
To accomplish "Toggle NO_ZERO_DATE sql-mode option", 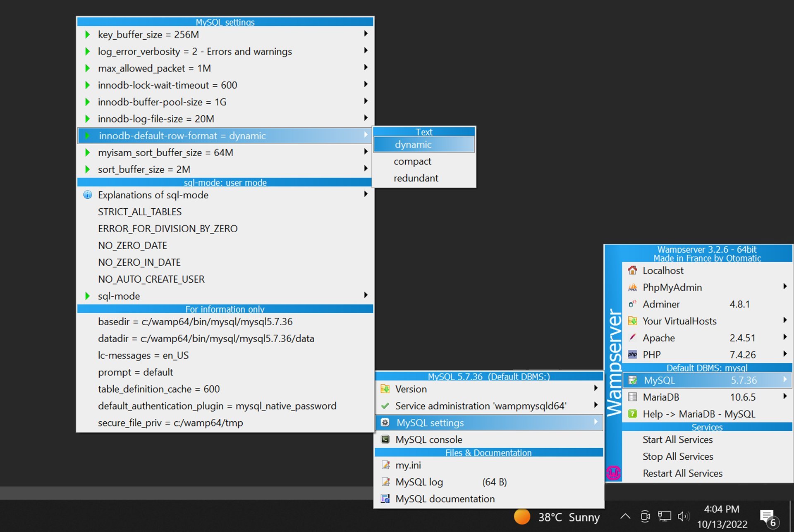I will (x=132, y=246).
